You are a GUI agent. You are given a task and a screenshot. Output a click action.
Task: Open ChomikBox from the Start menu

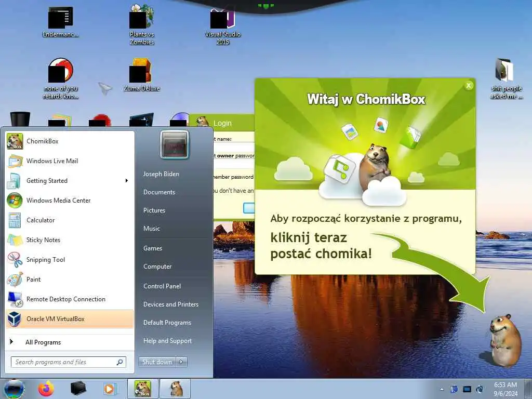pos(70,141)
